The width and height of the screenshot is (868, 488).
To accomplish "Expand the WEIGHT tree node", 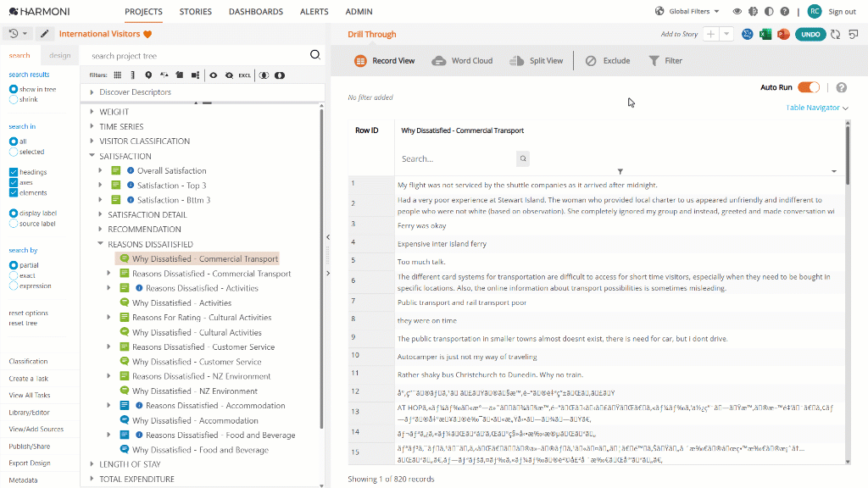I will (92, 112).
